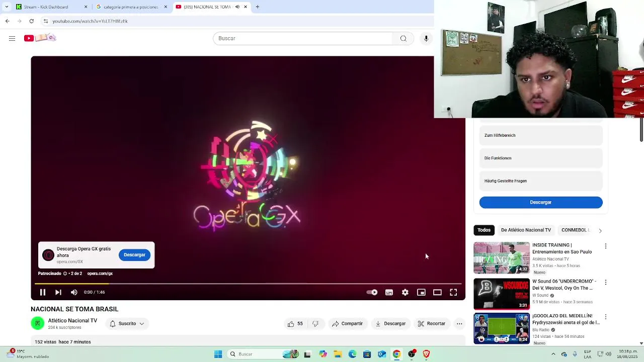This screenshot has width=644, height=362.
Task: Open Microsoft Edge from the taskbar
Action: [x=352, y=354]
